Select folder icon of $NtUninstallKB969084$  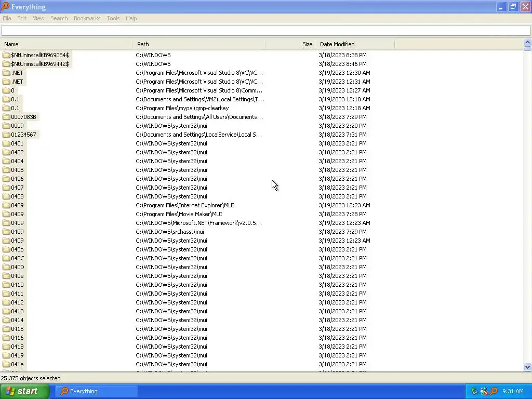coord(6,55)
